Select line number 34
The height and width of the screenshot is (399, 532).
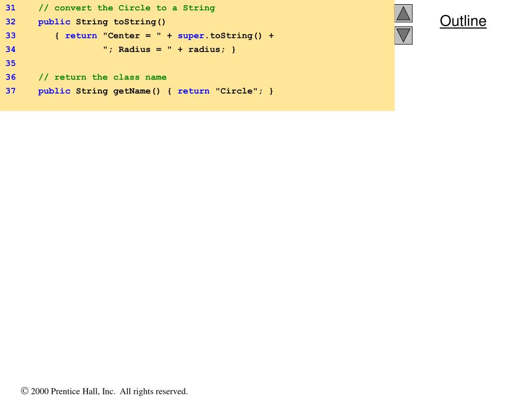[10, 49]
